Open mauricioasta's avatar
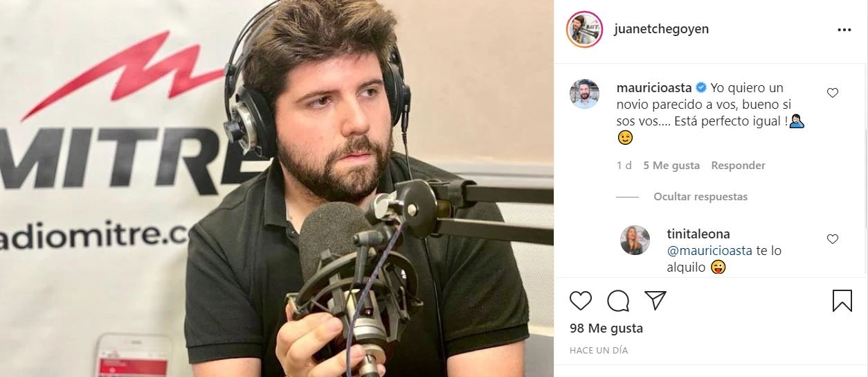Viewport: 868px width, 377px height. pos(584,94)
